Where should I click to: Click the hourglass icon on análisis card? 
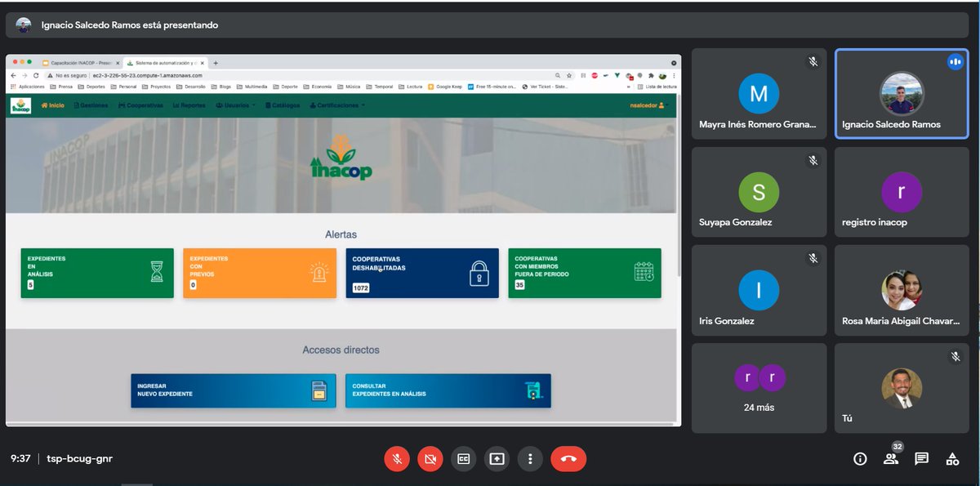point(157,272)
